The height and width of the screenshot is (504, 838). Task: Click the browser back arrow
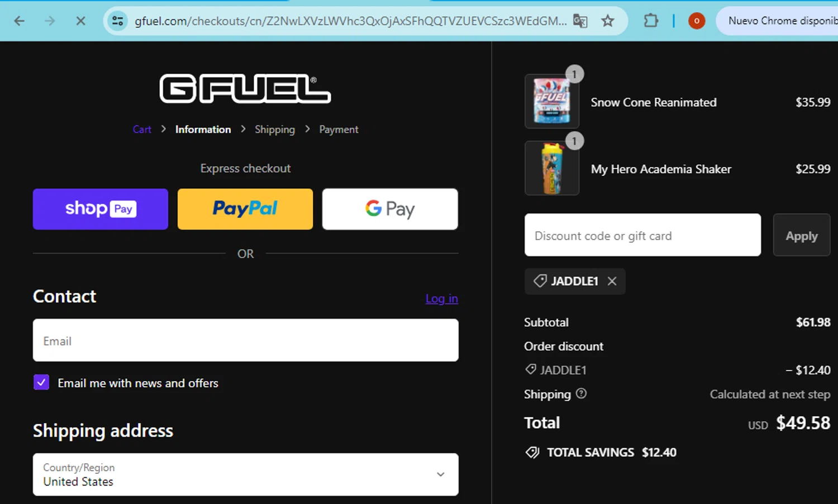point(20,21)
